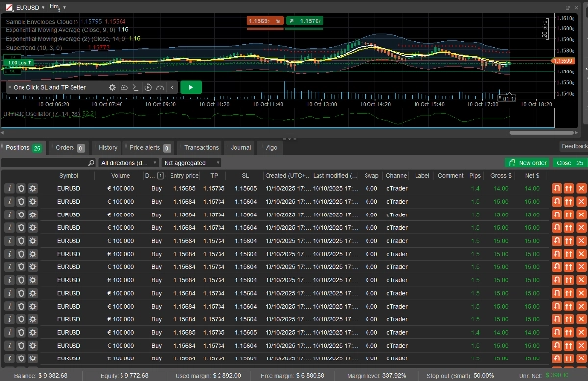Open info icon of the last visible position row
588x381 pixels.
coord(9,358)
